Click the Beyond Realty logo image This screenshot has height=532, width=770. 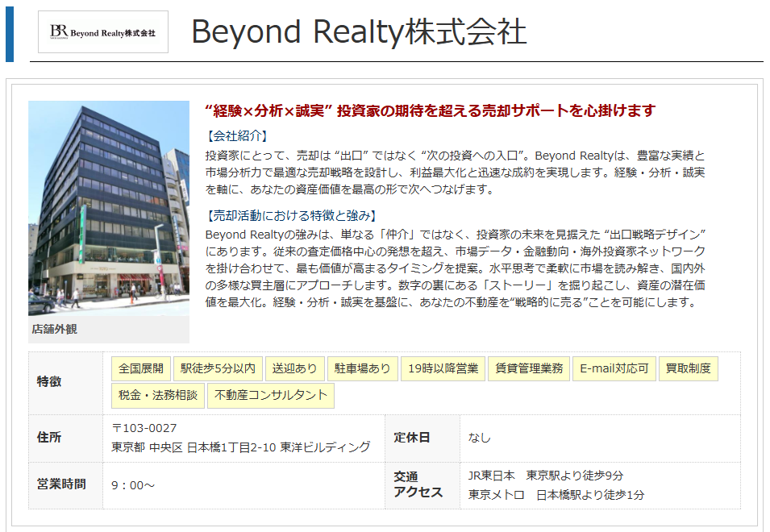pyautogui.click(x=103, y=32)
